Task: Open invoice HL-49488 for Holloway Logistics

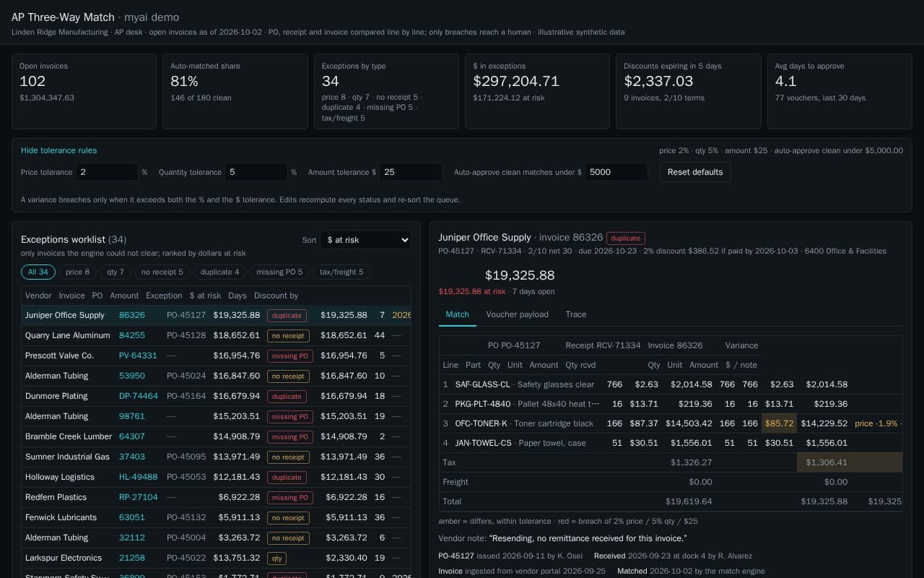Action: click(x=139, y=477)
